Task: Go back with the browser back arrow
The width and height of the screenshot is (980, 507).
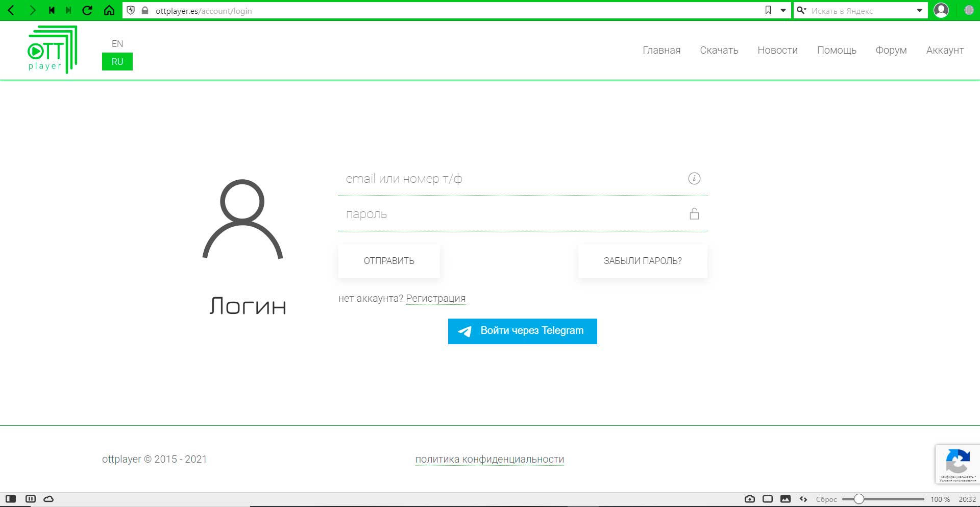Action: click(11, 10)
